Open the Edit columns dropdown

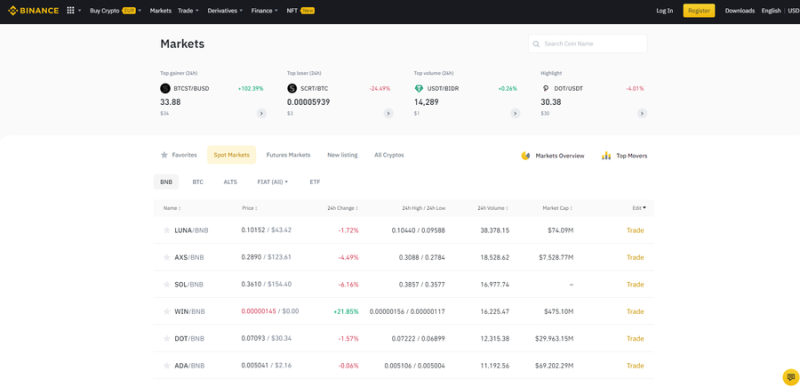639,208
